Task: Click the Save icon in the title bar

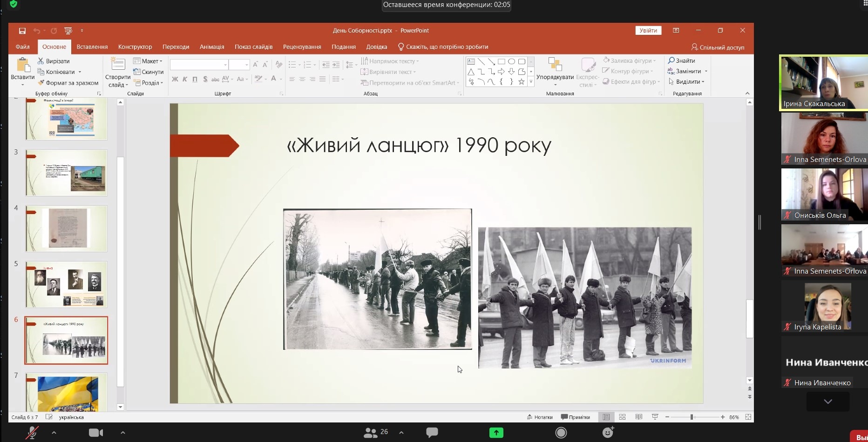Action: pyautogui.click(x=22, y=31)
